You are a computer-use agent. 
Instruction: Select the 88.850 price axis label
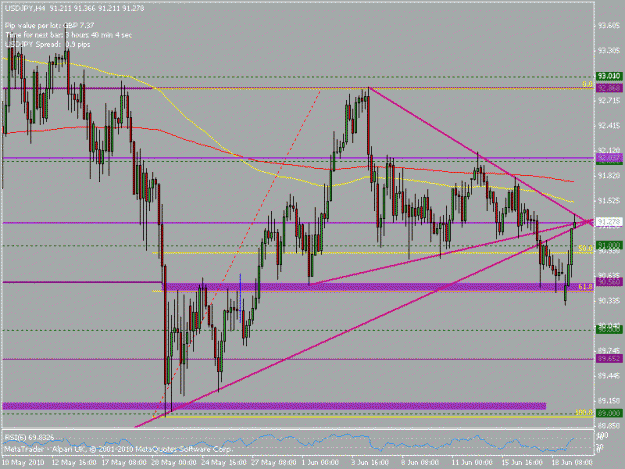point(609,425)
